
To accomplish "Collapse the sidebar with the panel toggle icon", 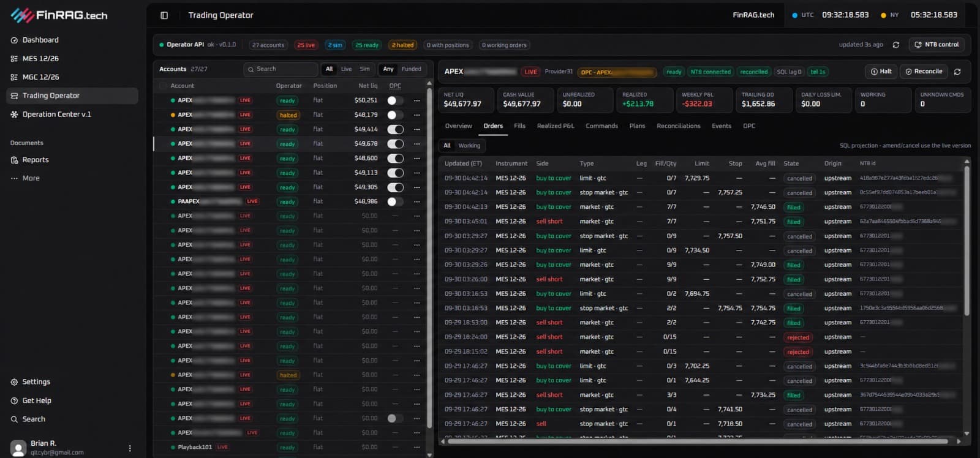I will tap(164, 15).
